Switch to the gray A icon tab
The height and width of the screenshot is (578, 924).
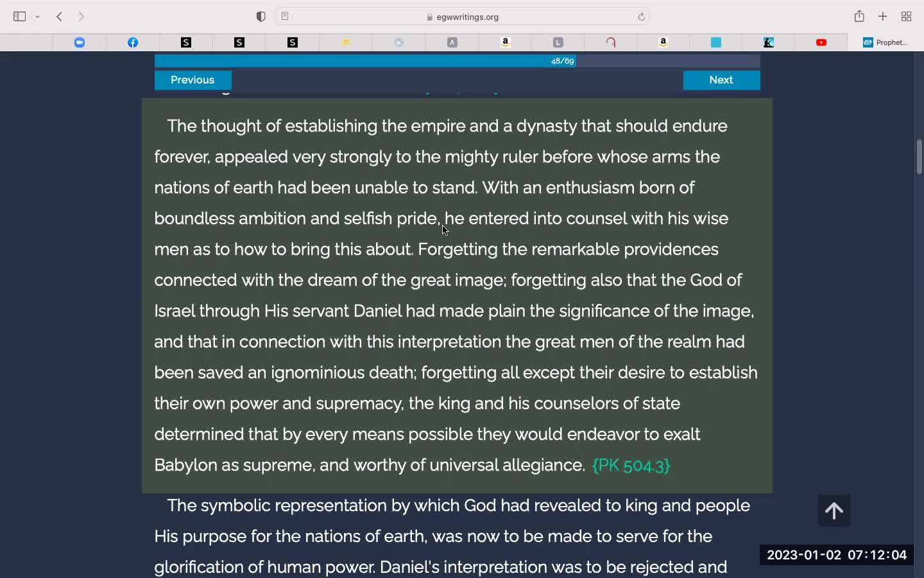click(x=452, y=42)
